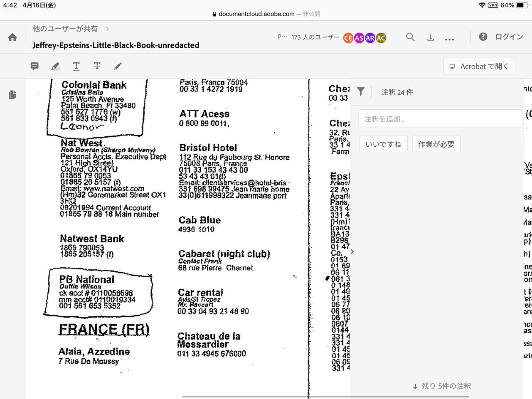Viewport: 532px width, 399px height.
Task: Click the ATT Acess entry heading
Action: coord(204,114)
